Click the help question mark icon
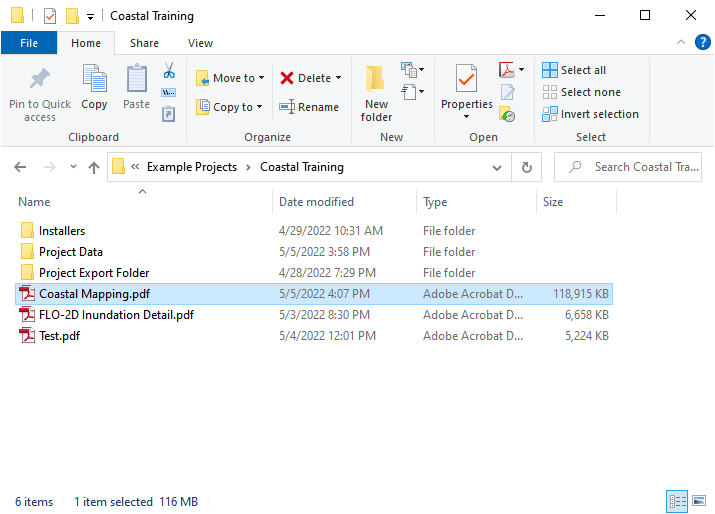Screen dimensions: 715x514 [702, 43]
